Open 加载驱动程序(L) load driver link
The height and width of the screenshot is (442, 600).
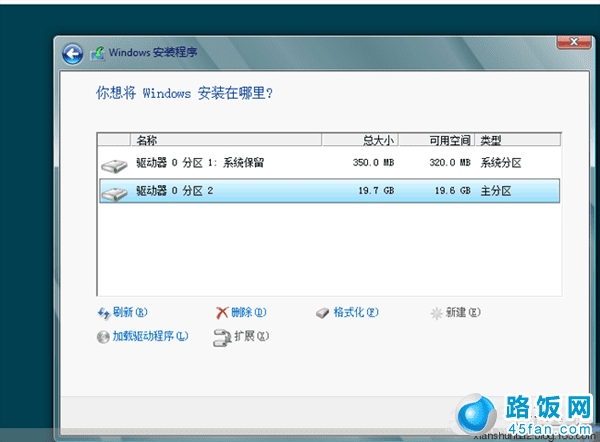point(150,336)
